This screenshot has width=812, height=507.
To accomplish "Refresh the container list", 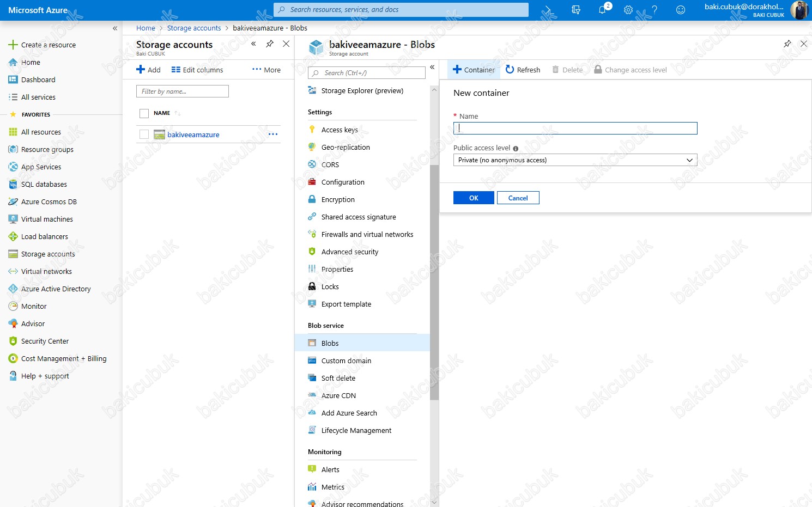I will tap(523, 70).
